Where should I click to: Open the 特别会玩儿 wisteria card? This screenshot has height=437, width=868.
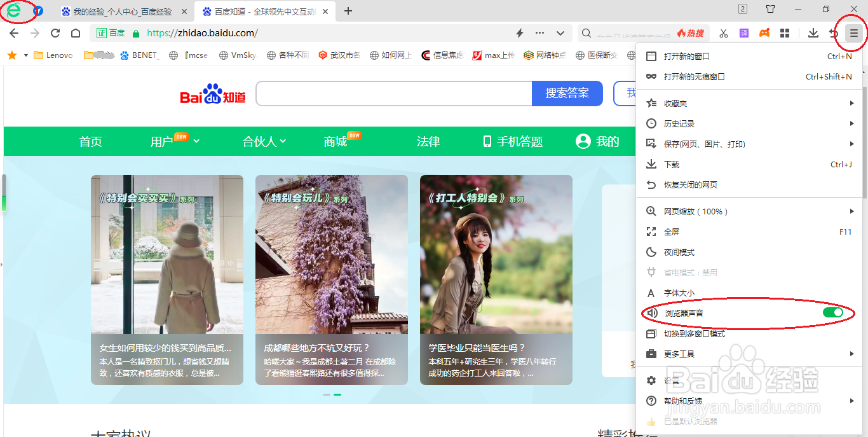pyautogui.click(x=332, y=280)
